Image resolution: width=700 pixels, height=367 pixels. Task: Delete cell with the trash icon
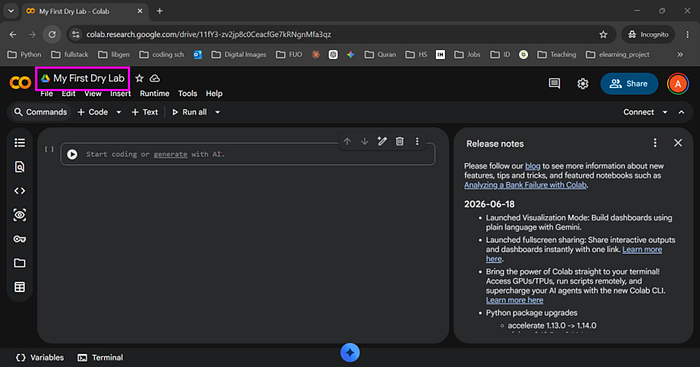[x=400, y=142]
